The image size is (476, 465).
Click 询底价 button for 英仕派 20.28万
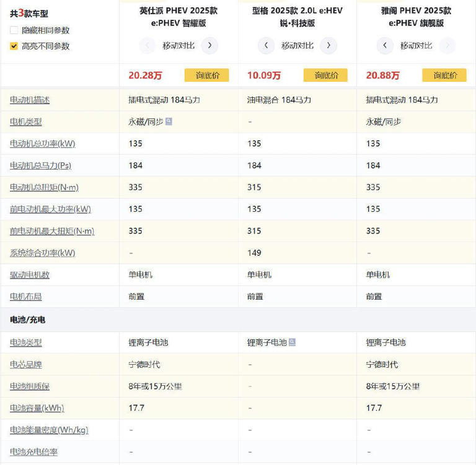[206, 75]
